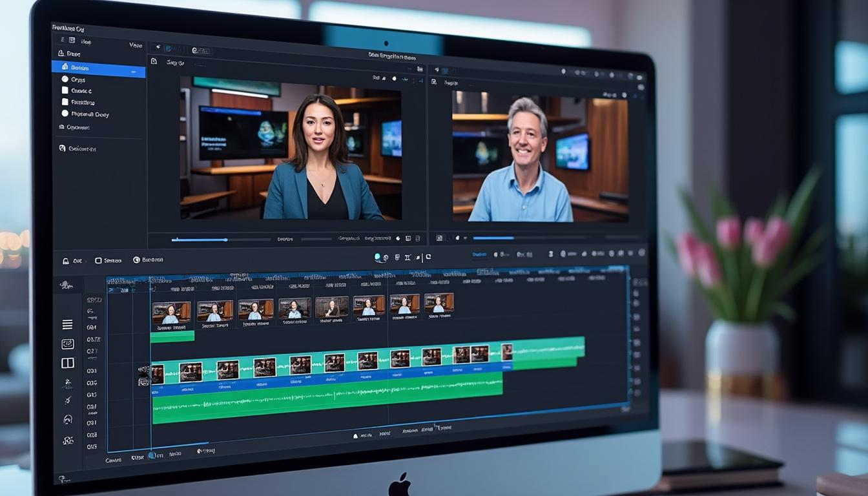
Task: Select the first man thumbnail clip on the top track
Action: click(x=171, y=313)
